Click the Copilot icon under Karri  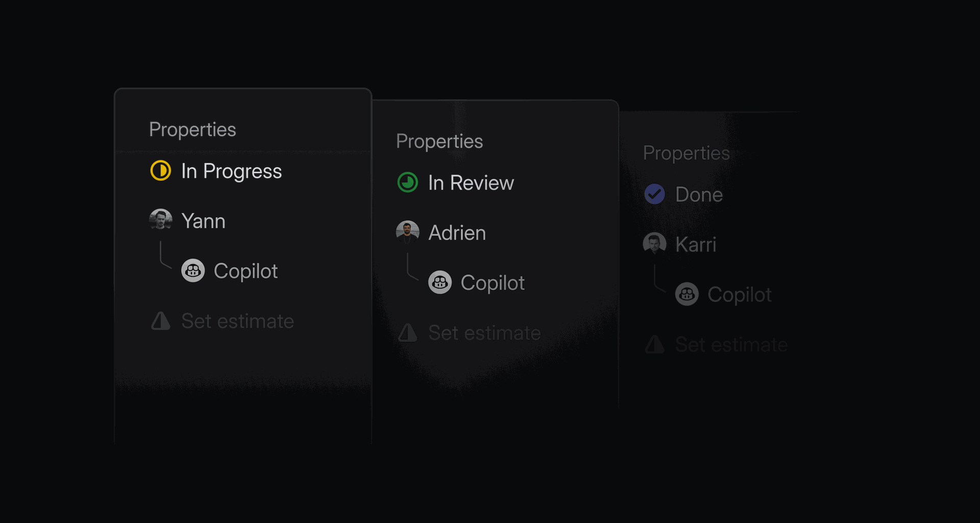pos(687,294)
